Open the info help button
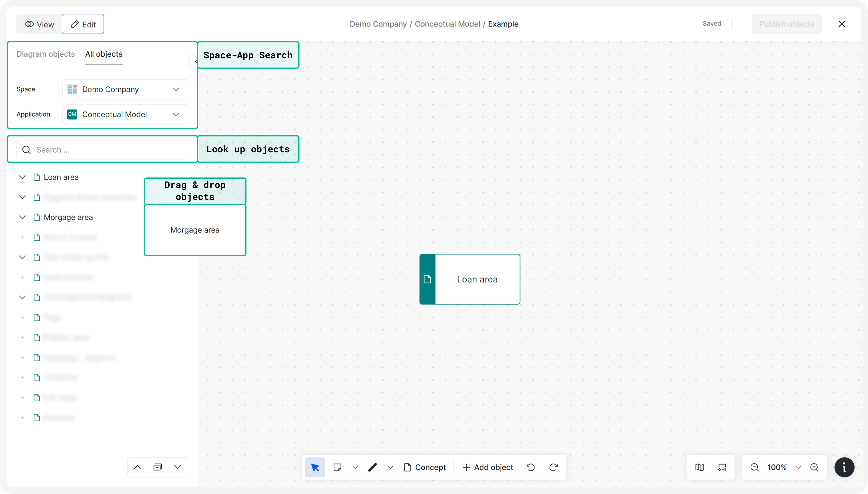 (x=844, y=467)
